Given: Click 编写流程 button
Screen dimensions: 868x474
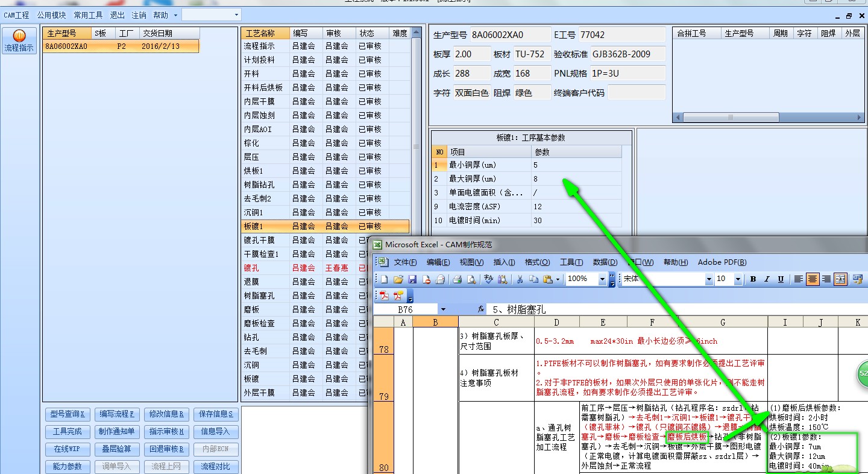Looking at the screenshot, I should point(117,414).
